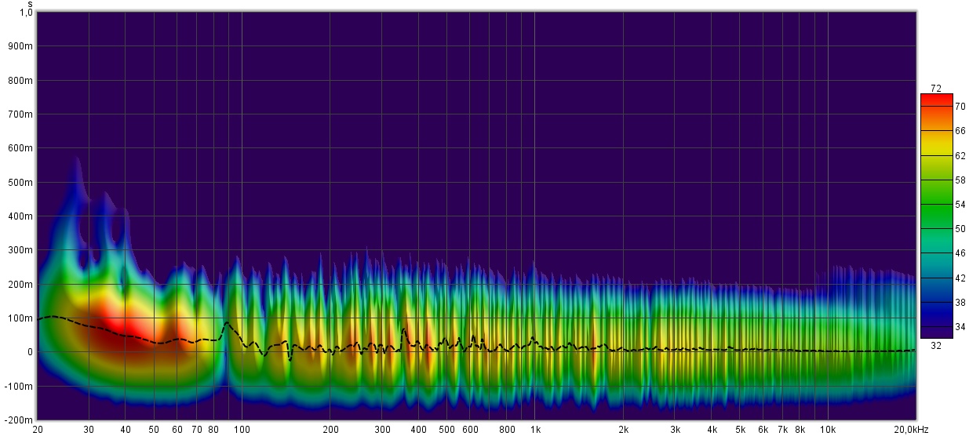Click the 's' time unit label
The width and height of the screenshot is (980, 436).
pos(30,4)
